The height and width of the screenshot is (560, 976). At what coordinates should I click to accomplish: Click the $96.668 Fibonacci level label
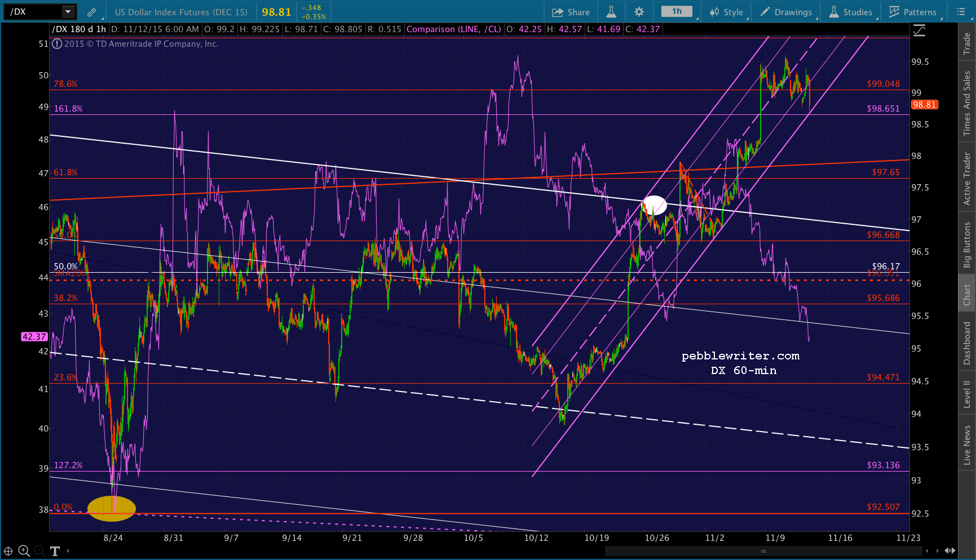[884, 235]
